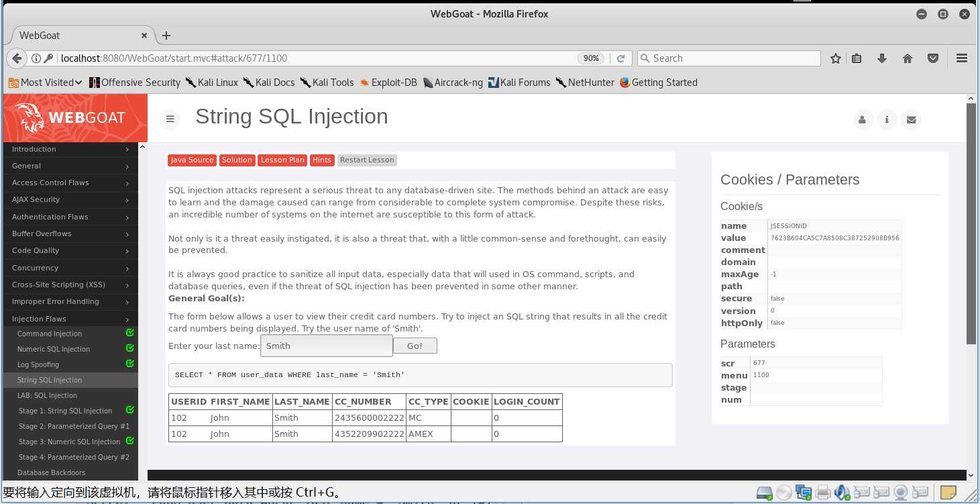Show Firefox bookmarks list icon
The width and height of the screenshot is (980, 504).
click(857, 58)
